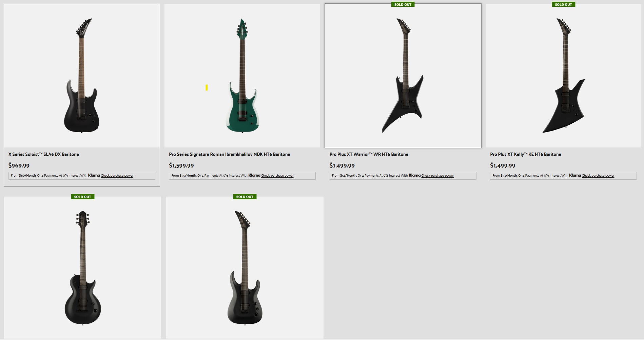Open the Pro Plus XT Warrior guitar image

tap(403, 76)
